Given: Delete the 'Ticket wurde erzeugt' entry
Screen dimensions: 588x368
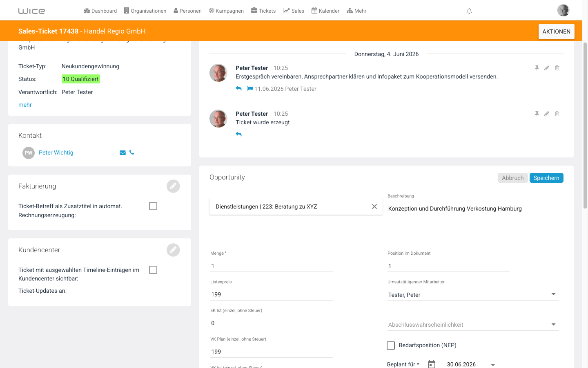Looking at the screenshot, I should pos(557,114).
